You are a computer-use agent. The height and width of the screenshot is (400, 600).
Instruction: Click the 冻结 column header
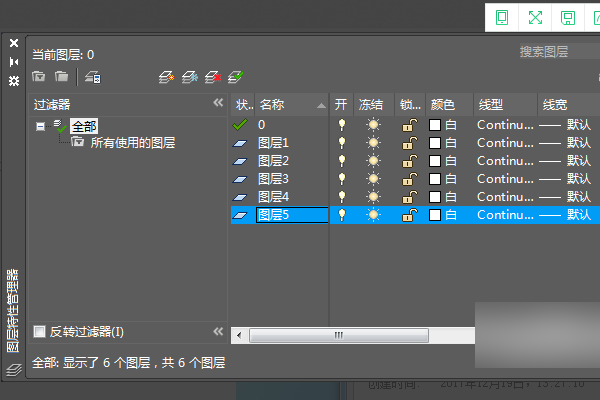tap(374, 104)
